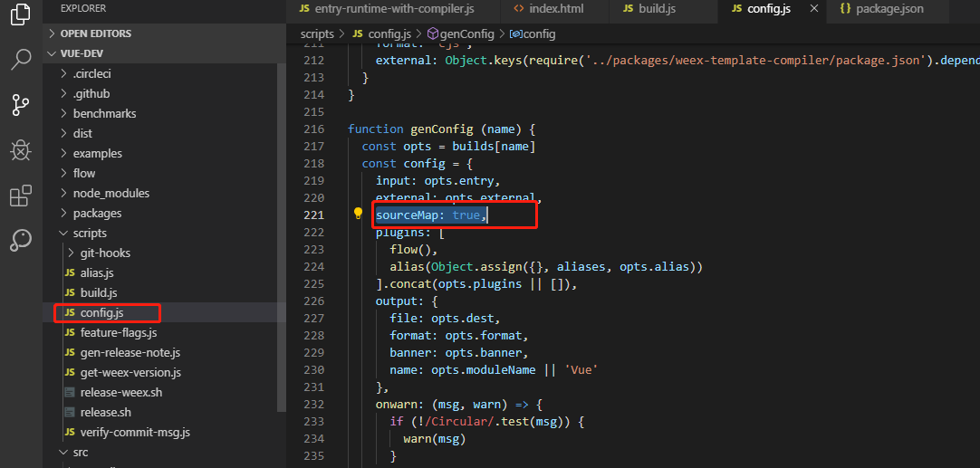Open the Run and Debug bug icon
Viewport: 980px width, 468px height.
pos(21,150)
